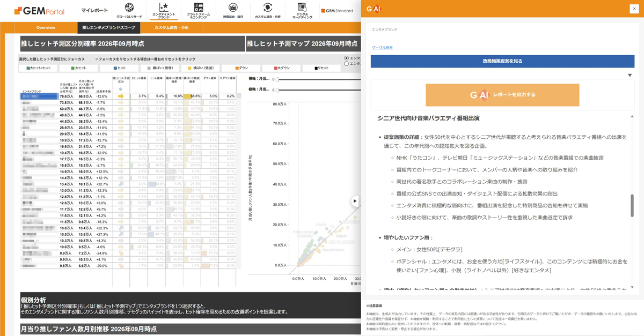Click the 改善施策提案を見る button
The image size is (644, 336).
click(502, 61)
